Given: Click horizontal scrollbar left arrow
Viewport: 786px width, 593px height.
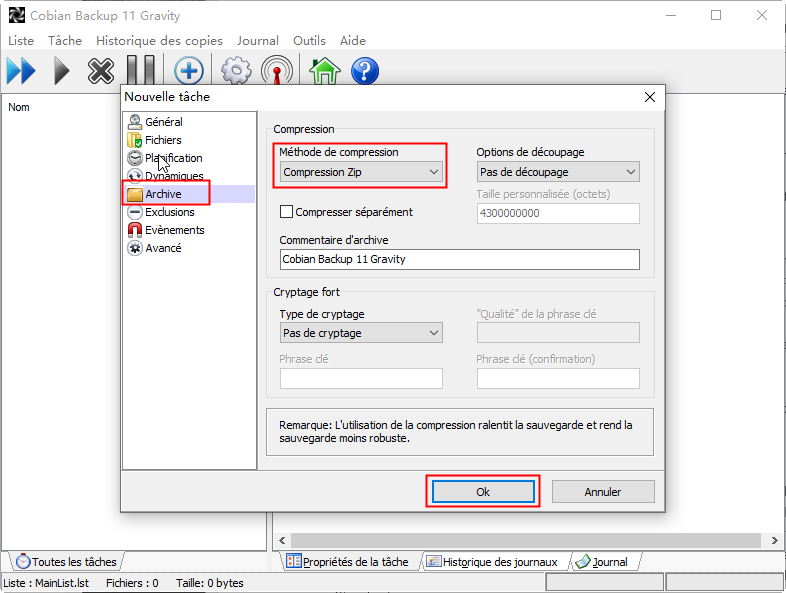Looking at the screenshot, I should [282, 540].
